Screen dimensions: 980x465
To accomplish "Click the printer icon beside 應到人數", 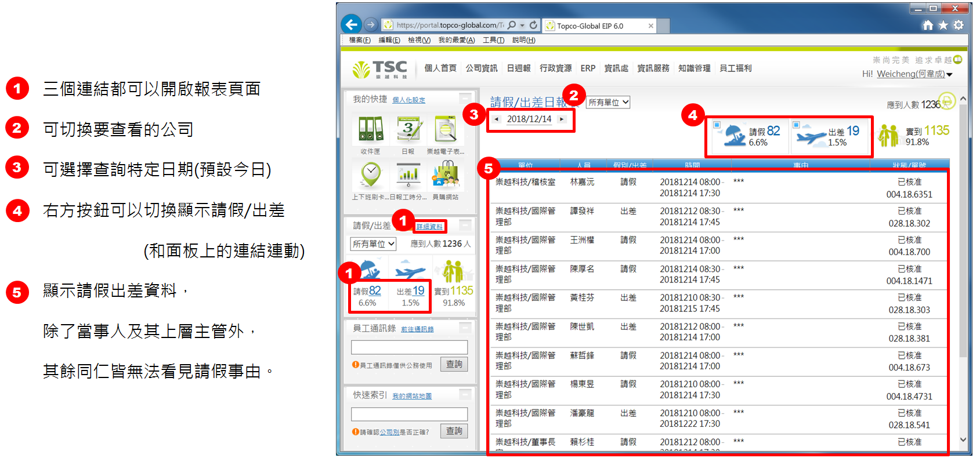I will coord(947,101).
